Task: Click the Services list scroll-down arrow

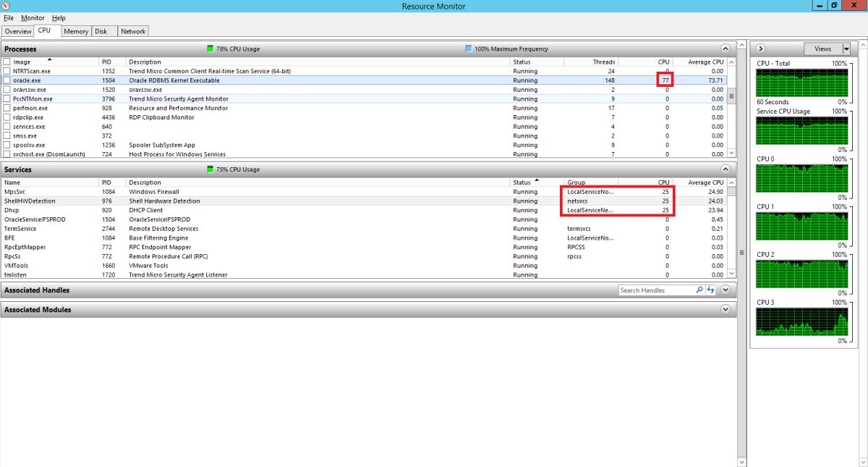Action: click(x=731, y=274)
